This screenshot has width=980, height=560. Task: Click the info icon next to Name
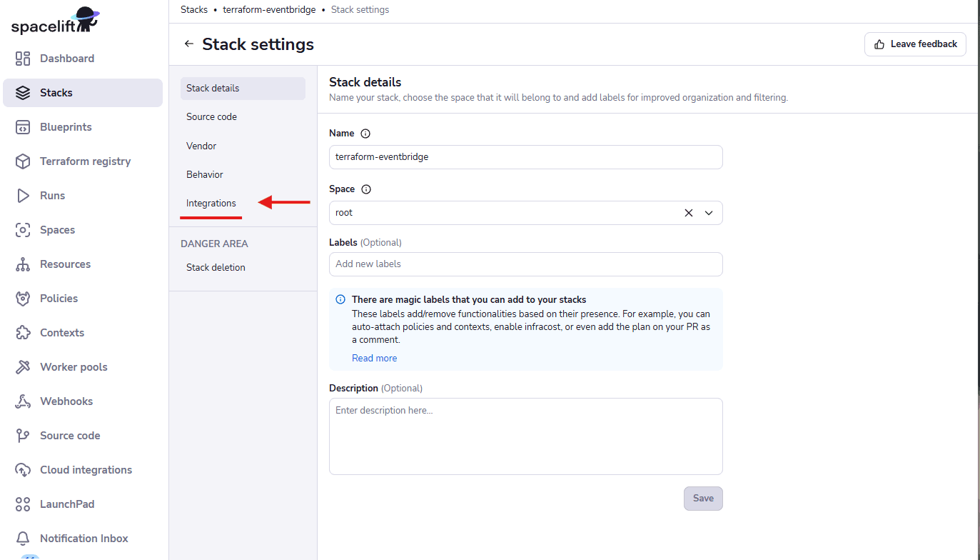[x=365, y=134]
